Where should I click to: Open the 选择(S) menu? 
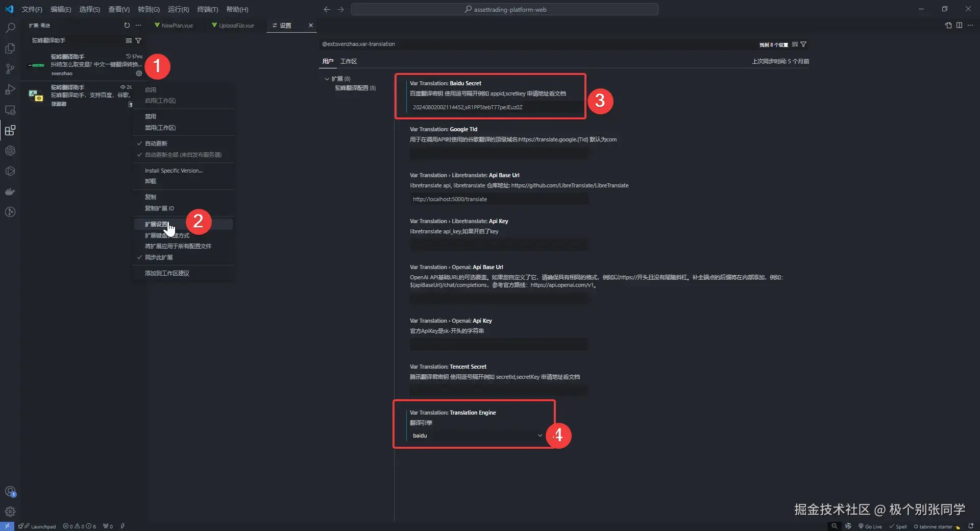click(89, 9)
